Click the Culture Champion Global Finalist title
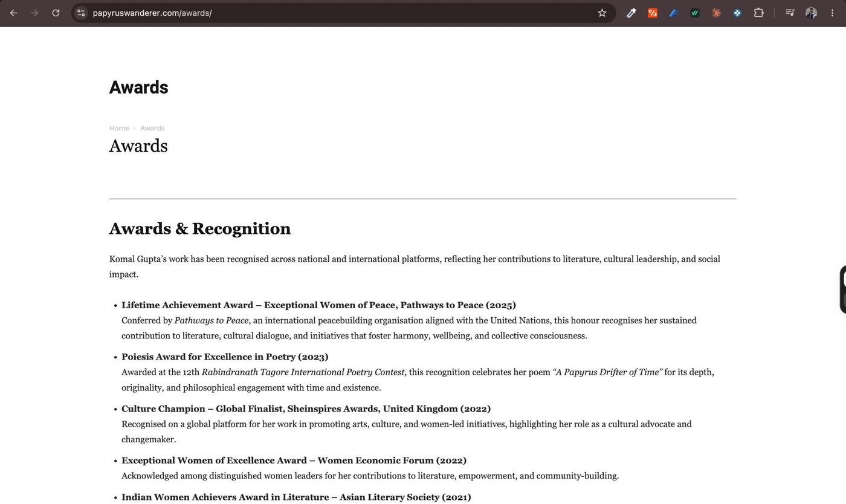The image size is (846, 504). pyautogui.click(x=306, y=409)
